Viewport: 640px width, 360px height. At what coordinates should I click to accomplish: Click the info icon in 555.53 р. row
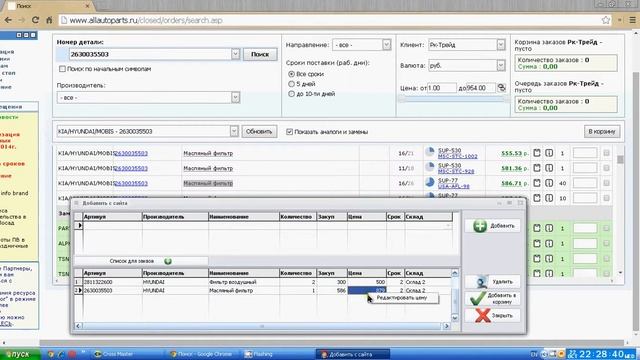pyautogui.click(x=549, y=153)
